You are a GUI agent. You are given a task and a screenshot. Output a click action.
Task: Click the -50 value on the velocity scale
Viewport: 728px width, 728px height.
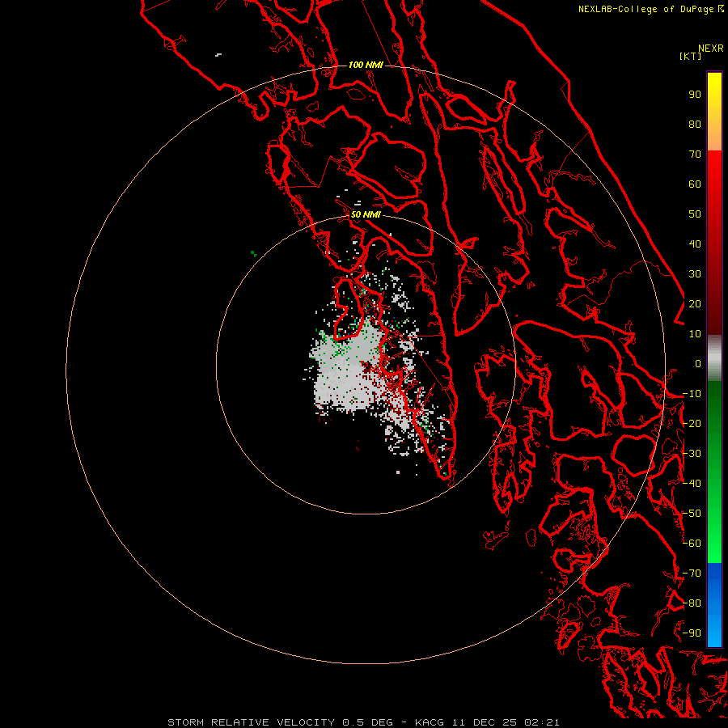pos(692,514)
